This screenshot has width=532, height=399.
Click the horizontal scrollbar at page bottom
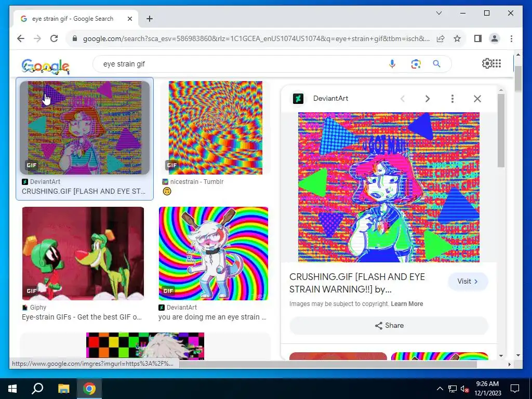tap(328, 364)
